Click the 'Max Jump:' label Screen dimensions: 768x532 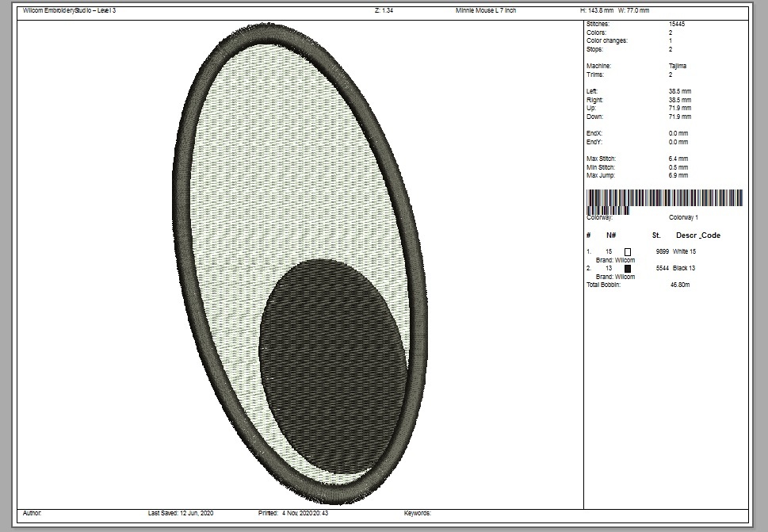pyautogui.click(x=601, y=175)
